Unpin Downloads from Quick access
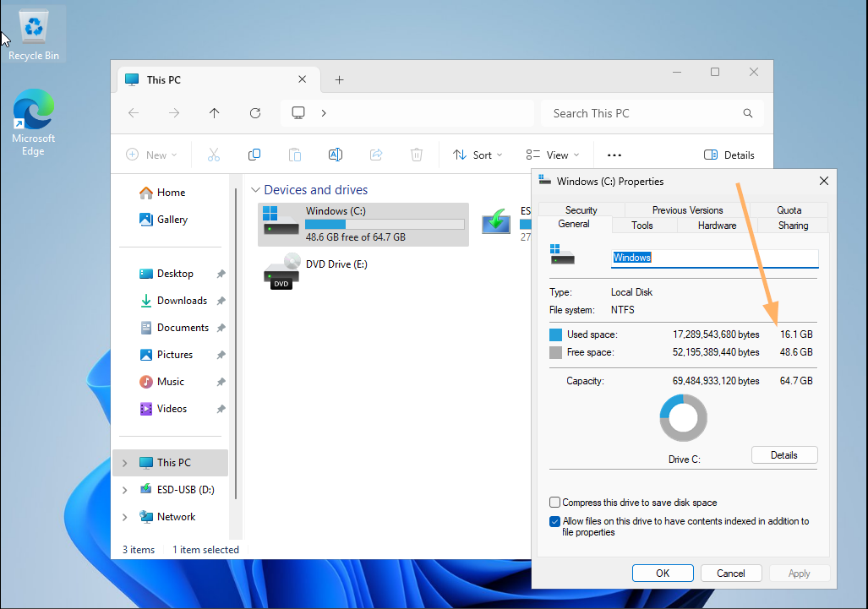The image size is (868, 609). pos(221,301)
